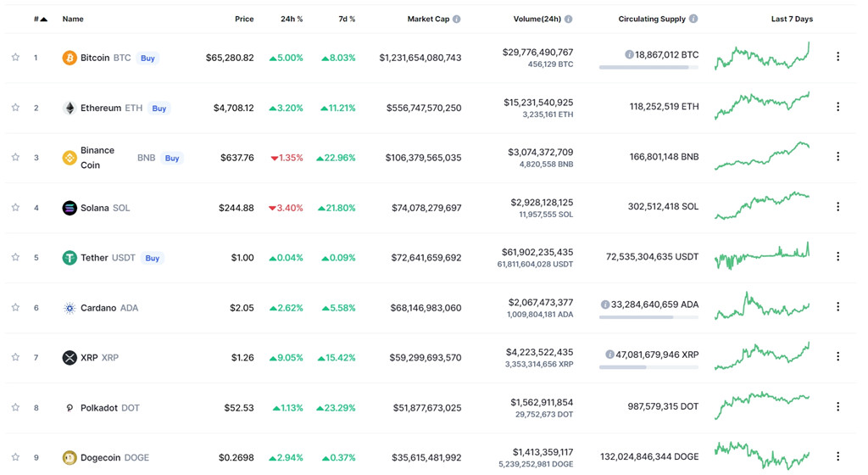
Task: Click info icon beside XRP circulating supply
Action: 609,355
